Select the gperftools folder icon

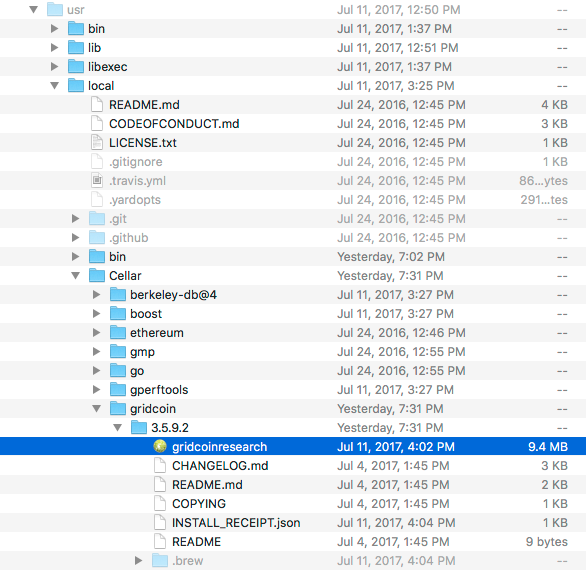[x=118, y=390]
